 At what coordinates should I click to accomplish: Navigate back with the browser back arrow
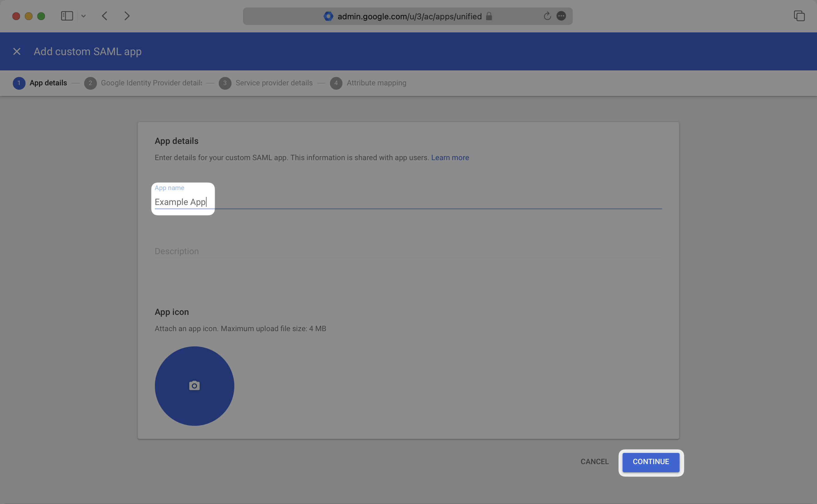point(104,16)
